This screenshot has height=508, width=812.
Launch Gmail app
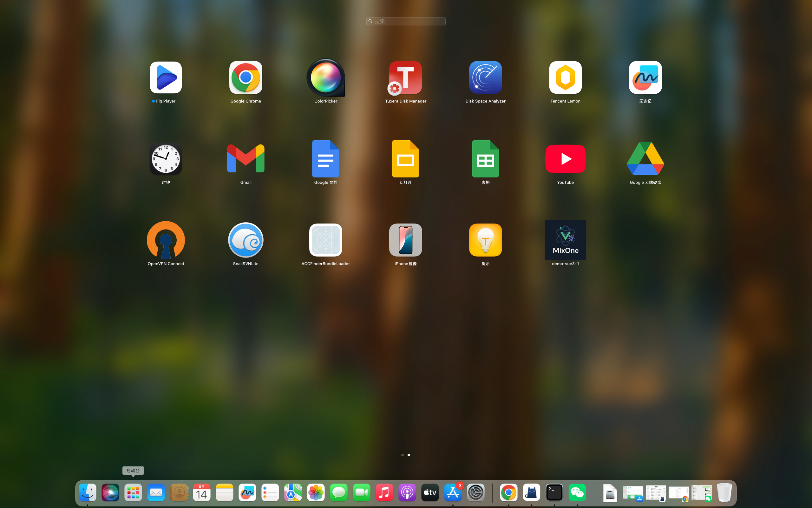246,159
